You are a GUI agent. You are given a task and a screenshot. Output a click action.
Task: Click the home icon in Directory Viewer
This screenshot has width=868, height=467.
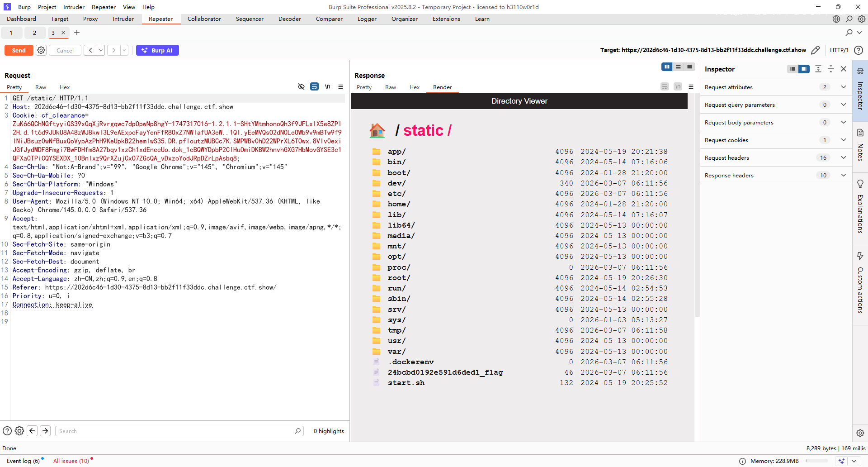[377, 130]
